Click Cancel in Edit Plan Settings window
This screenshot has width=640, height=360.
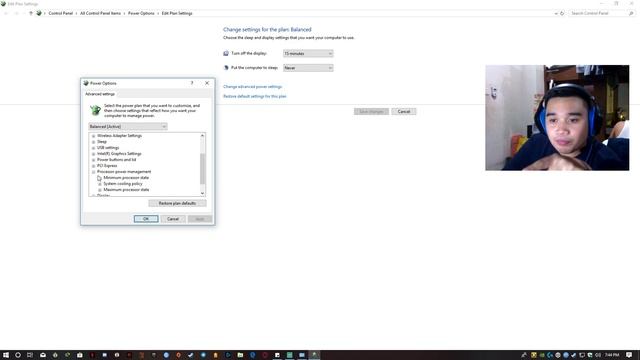[x=404, y=111]
